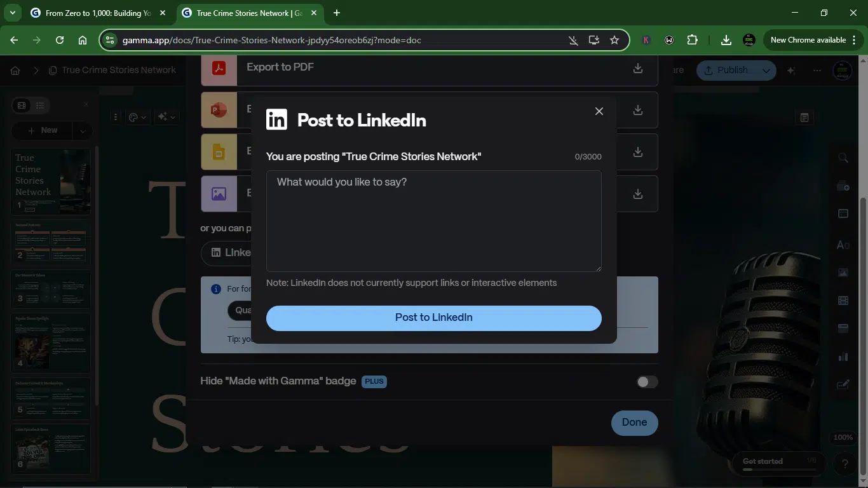The height and width of the screenshot is (488, 868).
Task: Open the AI edit sparkles dropdown
Action: tap(167, 117)
